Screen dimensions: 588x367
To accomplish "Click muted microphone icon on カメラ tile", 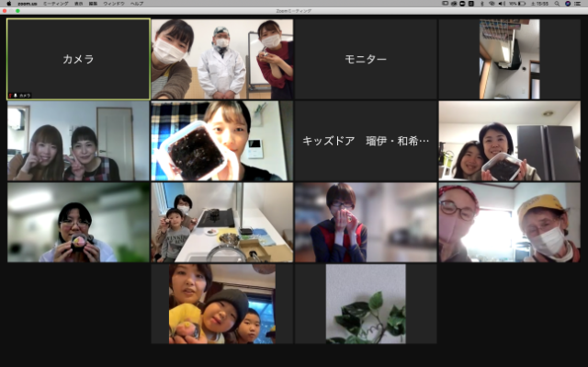I will click(x=10, y=96).
